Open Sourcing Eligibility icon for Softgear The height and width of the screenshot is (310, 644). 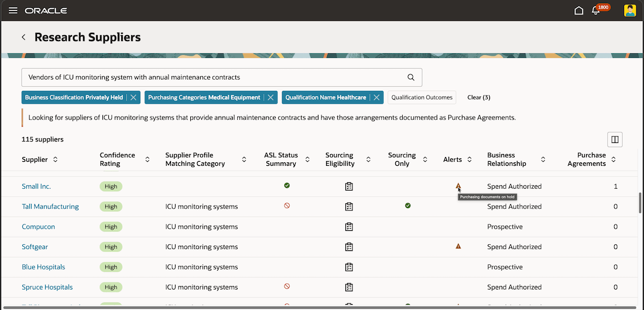point(349,247)
